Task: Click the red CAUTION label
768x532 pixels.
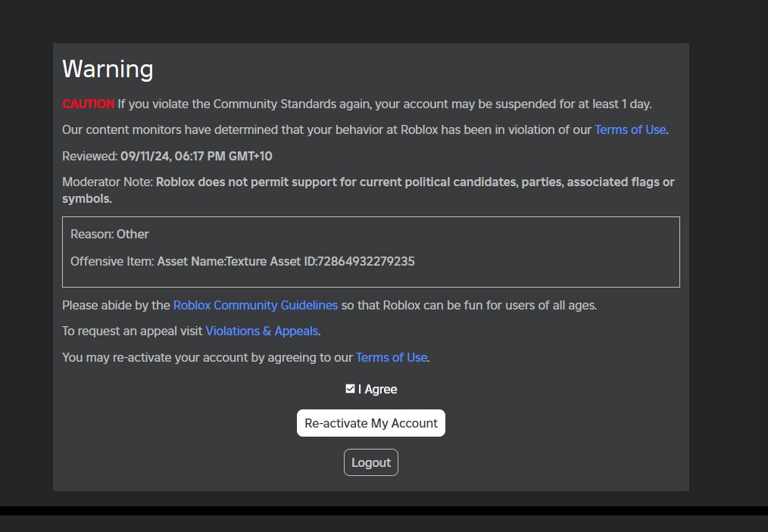Action: tap(88, 104)
